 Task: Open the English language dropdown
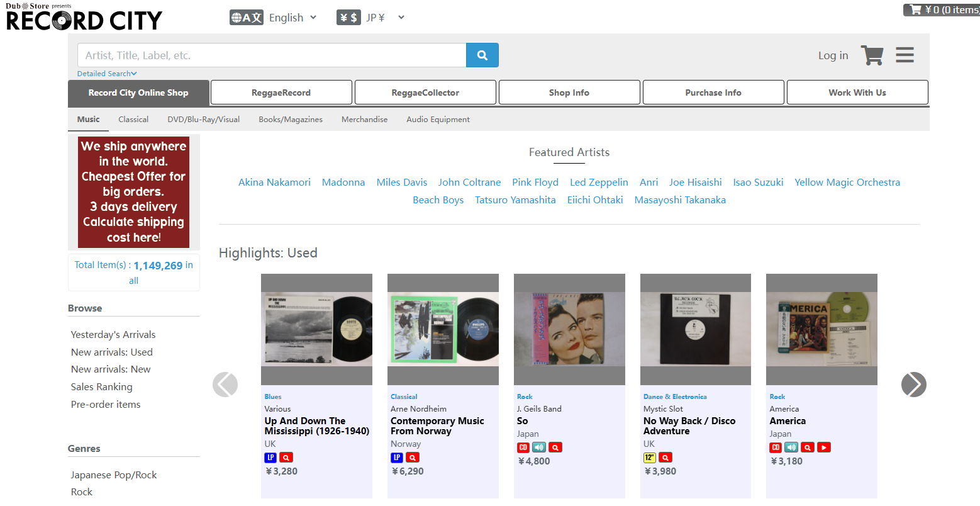tap(292, 18)
